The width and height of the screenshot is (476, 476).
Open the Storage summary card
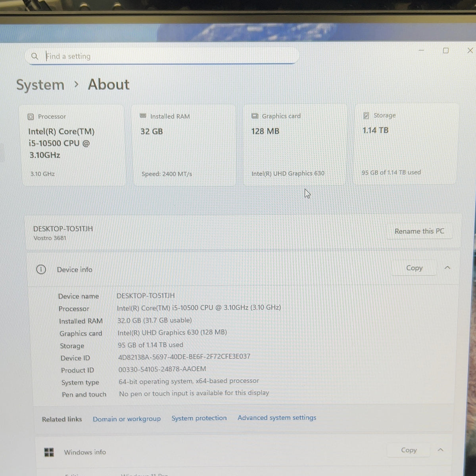click(406, 144)
